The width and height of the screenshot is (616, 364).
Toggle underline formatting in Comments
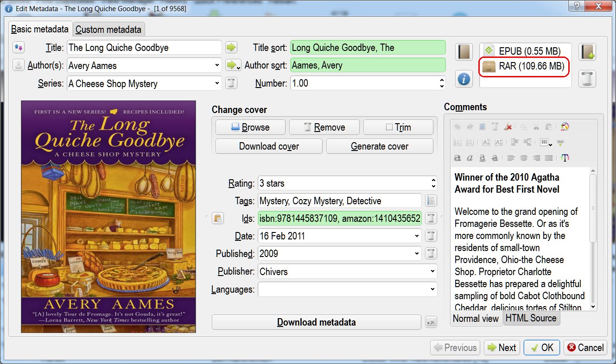click(x=483, y=158)
